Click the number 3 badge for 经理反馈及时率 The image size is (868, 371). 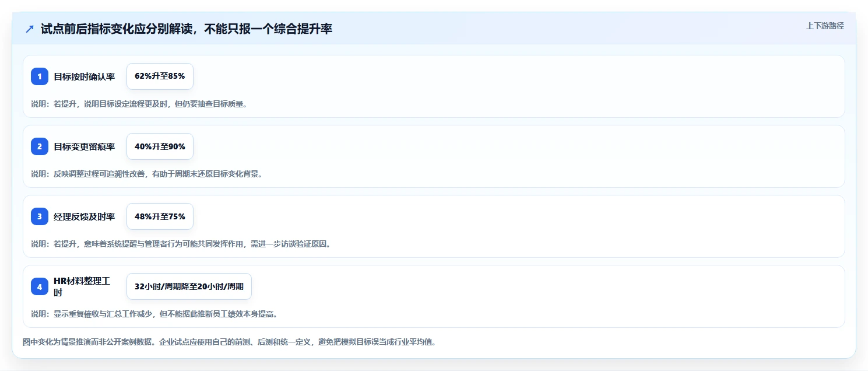[40, 216]
